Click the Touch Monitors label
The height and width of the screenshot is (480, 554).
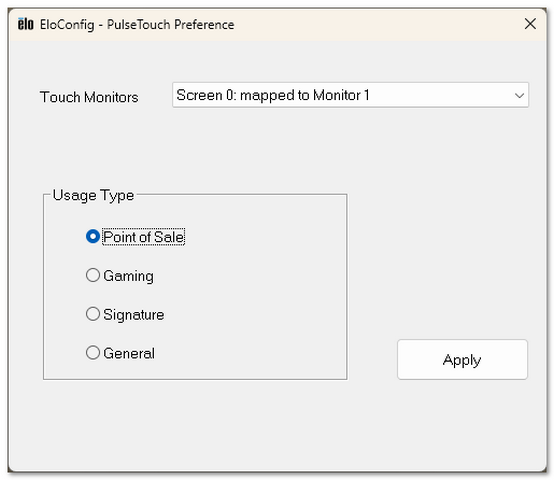[89, 97]
